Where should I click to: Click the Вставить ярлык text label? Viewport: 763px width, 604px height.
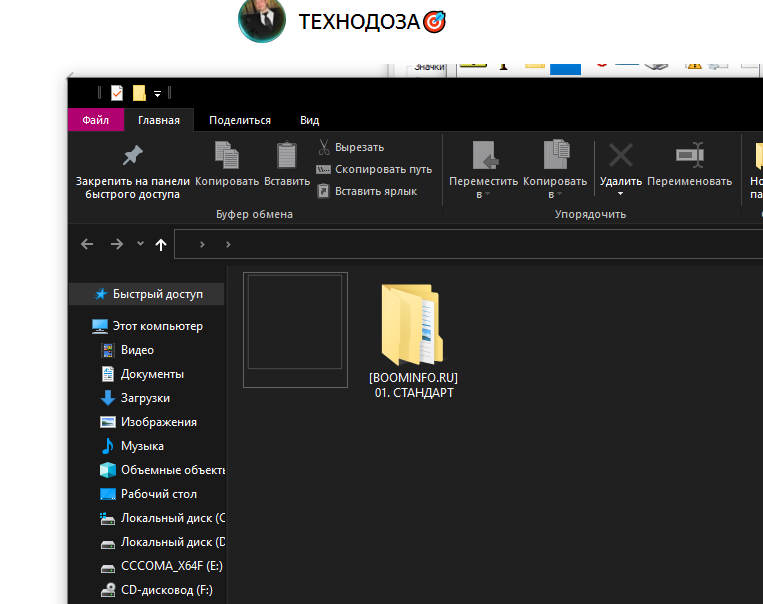pyautogui.click(x=376, y=191)
